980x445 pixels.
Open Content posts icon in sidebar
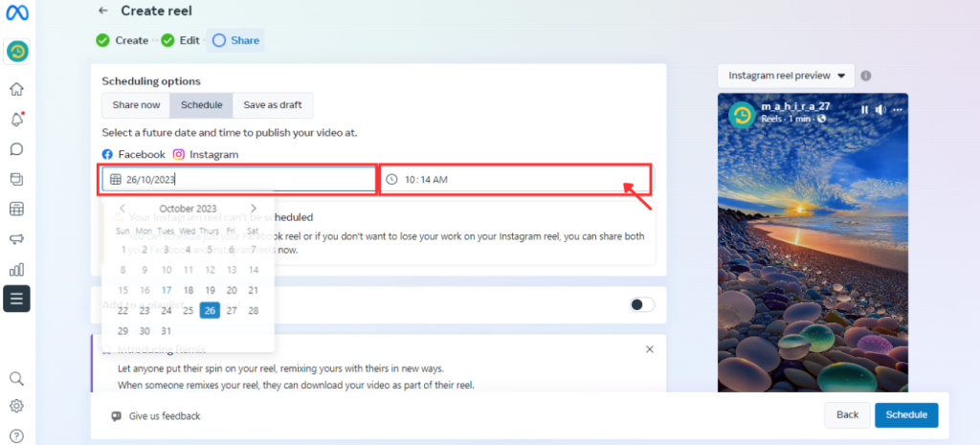pyautogui.click(x=17, y=179)
